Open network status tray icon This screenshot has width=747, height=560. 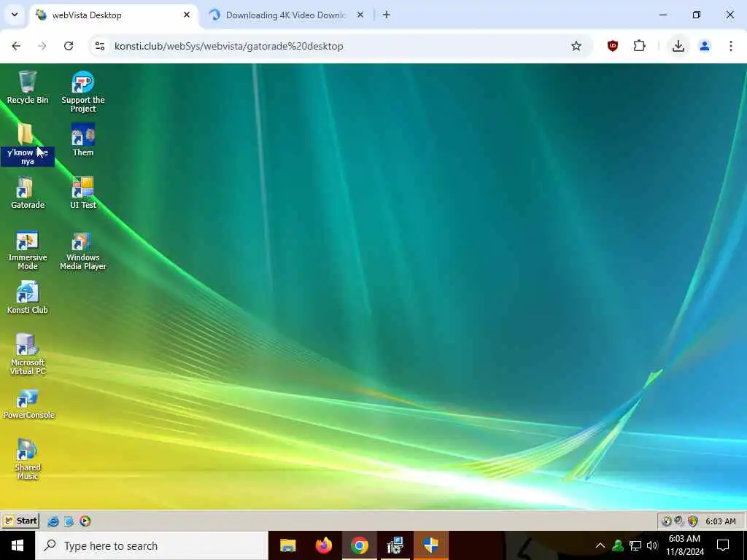(635, 545)
